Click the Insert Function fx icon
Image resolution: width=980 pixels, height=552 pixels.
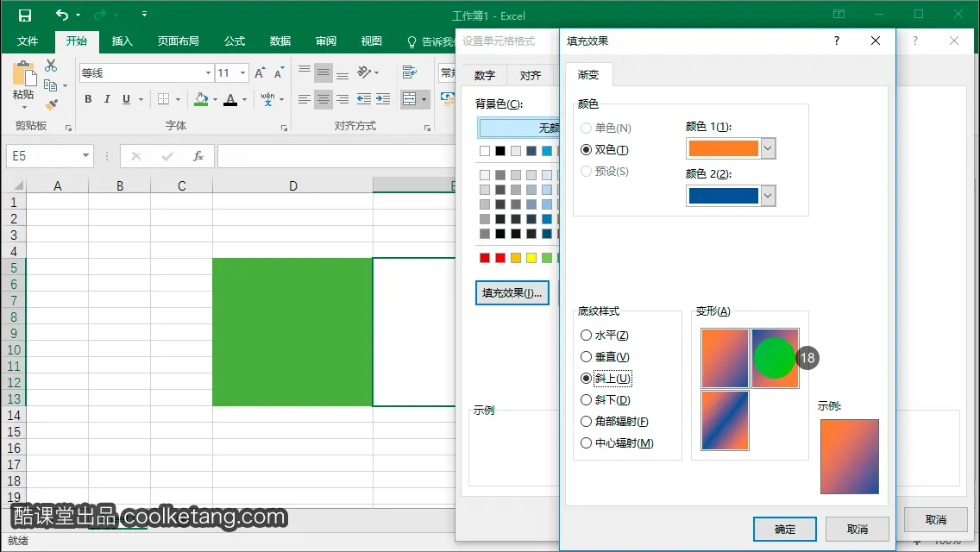tap(198, 155)
